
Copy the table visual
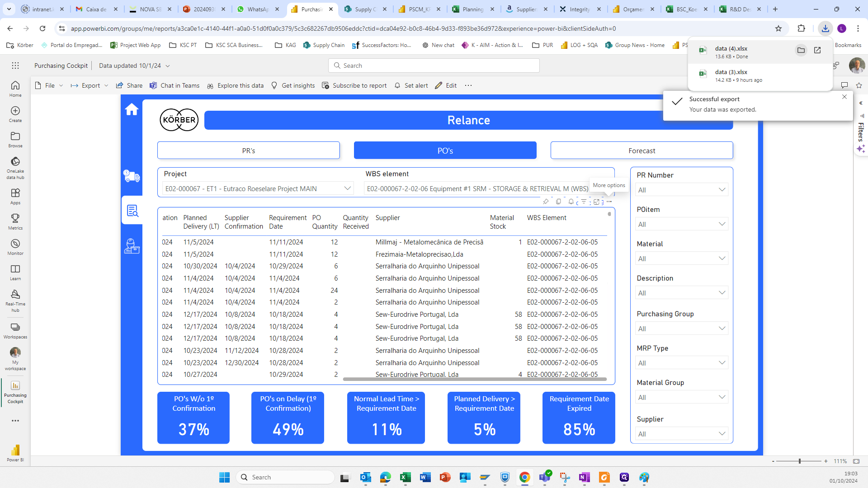[x=558, y=202]
